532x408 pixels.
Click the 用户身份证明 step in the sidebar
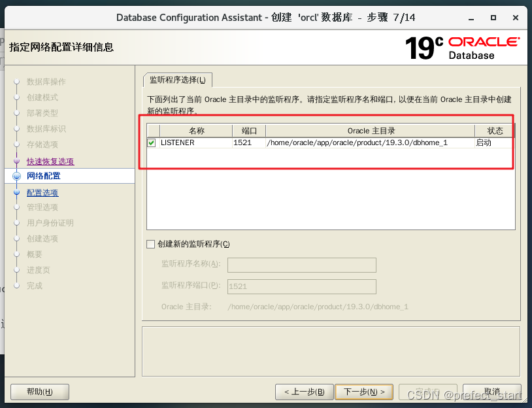point(50,223)
